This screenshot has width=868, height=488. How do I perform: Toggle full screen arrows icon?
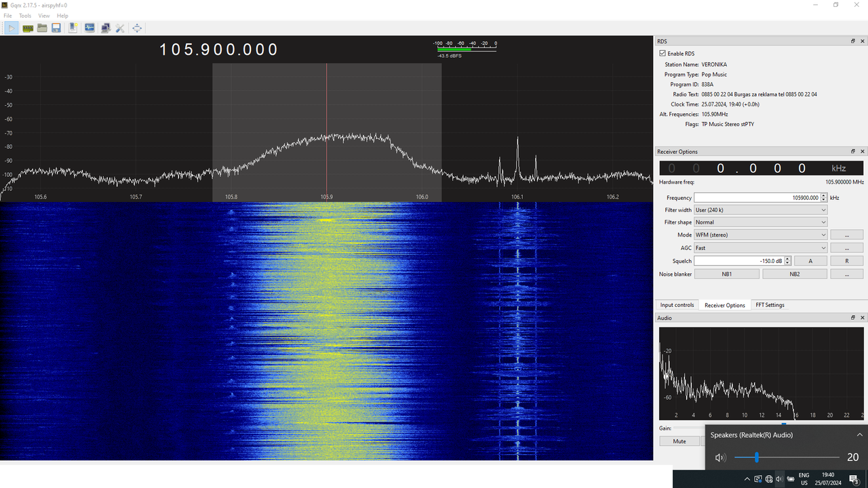tap(137, 28)
